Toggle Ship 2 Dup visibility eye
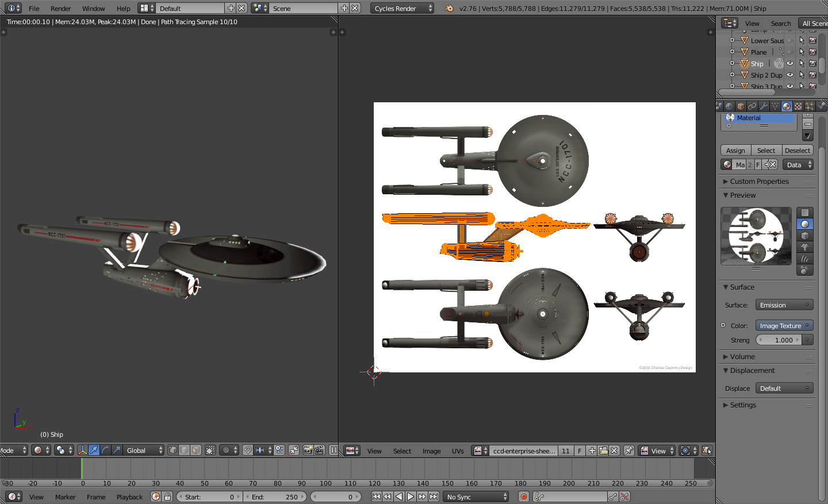Screen dimensions: 828x504 (x=790, y=75)
